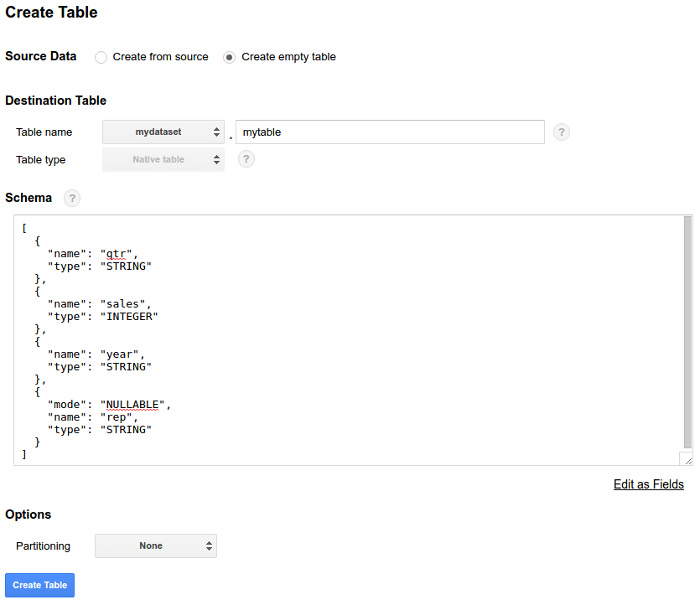Select the Create from source radio button
The width and height of the screenshot is (700, 605).
tap(101, 57)
